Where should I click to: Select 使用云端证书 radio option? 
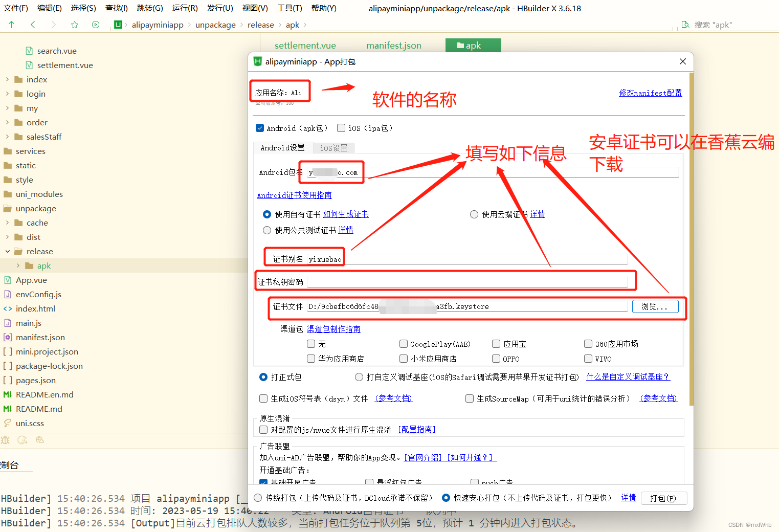474,214
